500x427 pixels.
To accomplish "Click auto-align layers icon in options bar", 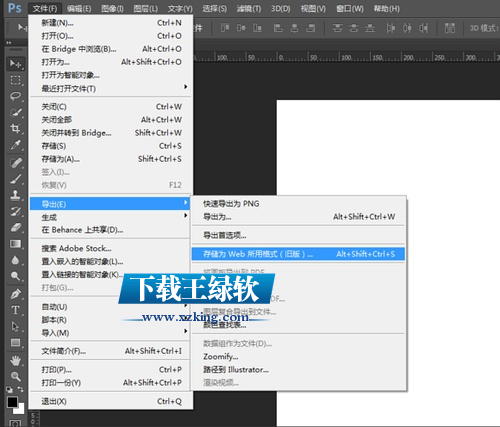I will [450, 28].
